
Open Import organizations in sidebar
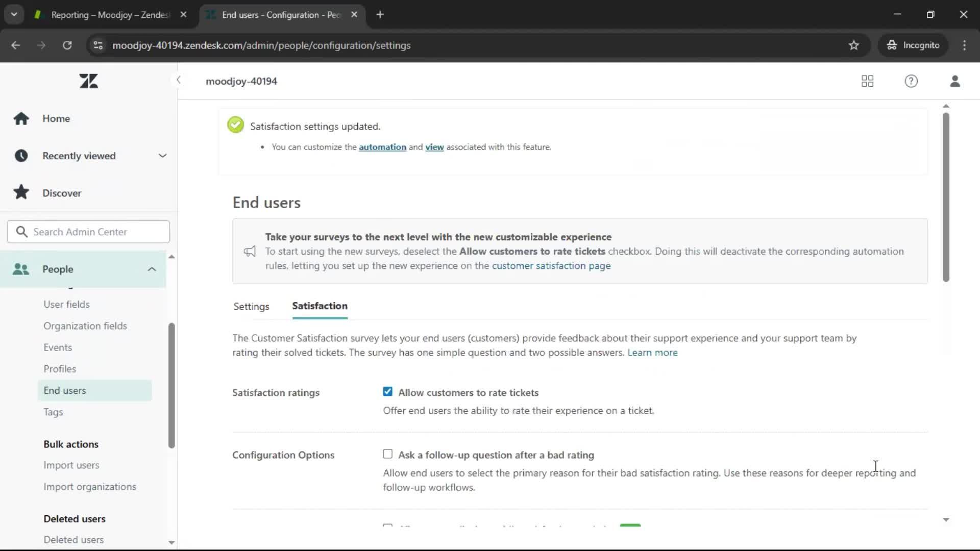tap(90, 487)
